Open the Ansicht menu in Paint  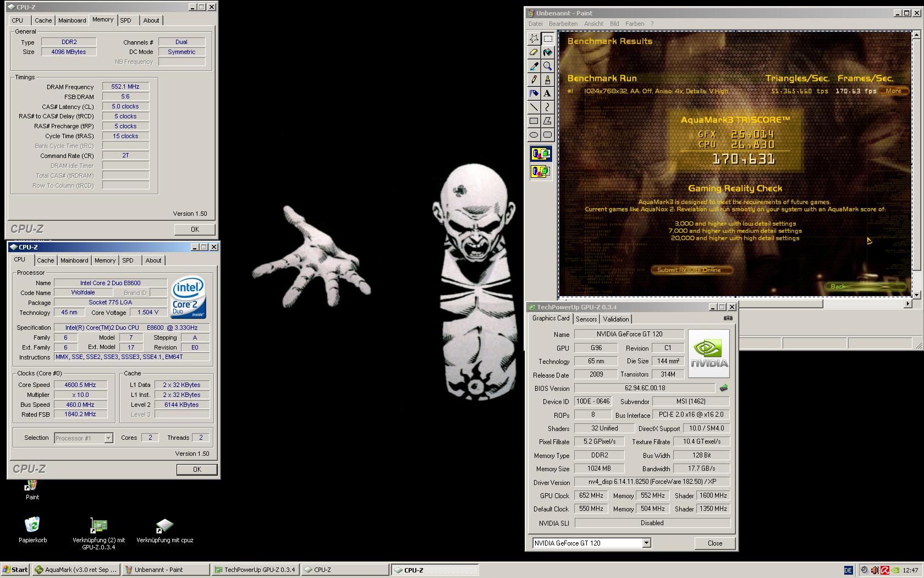[593, 24]
